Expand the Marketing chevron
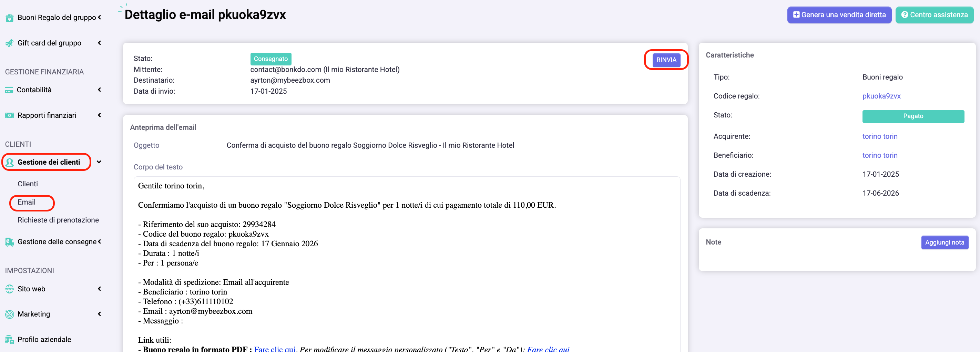The width and height of the screenshot is (980, 352). coord(99,314)
